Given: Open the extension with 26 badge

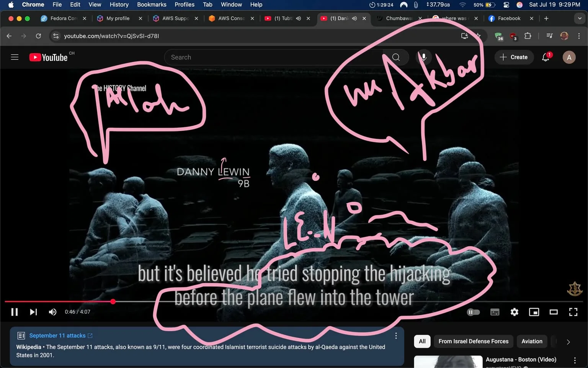Looking at the screenshot, I should pyautogui.click(x=498, y=36).
